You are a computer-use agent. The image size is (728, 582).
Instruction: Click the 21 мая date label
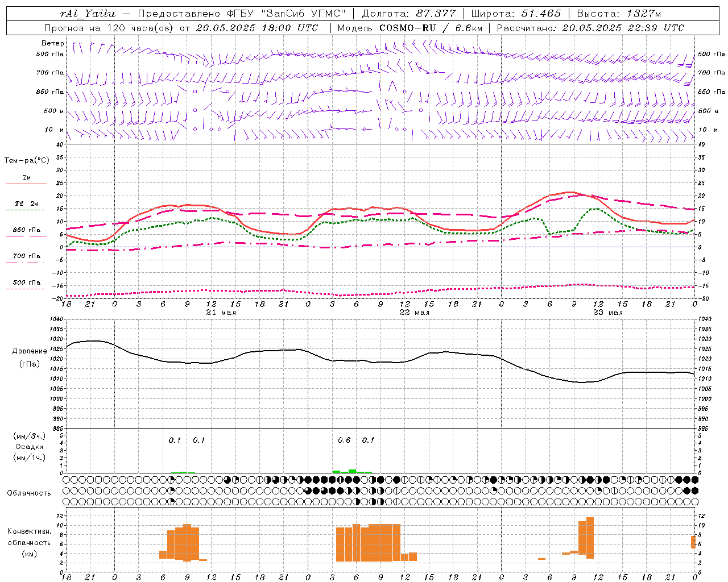click(221, 313)
